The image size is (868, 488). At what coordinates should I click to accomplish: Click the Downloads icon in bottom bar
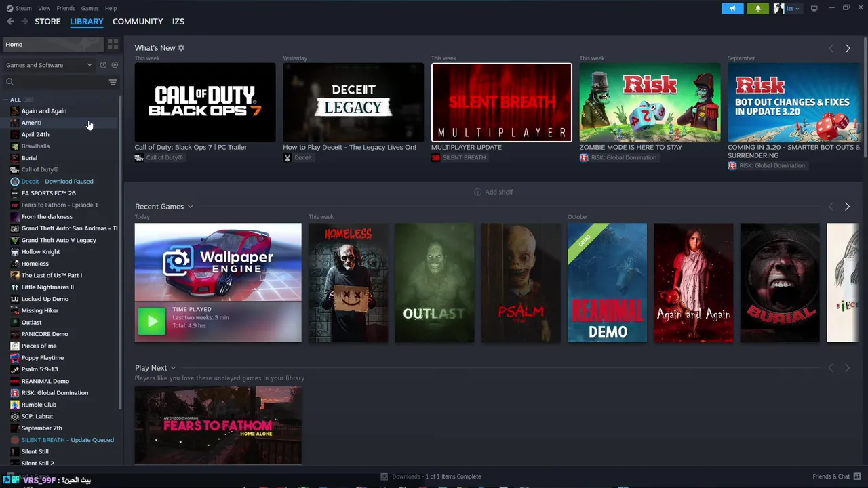(384, 476)
